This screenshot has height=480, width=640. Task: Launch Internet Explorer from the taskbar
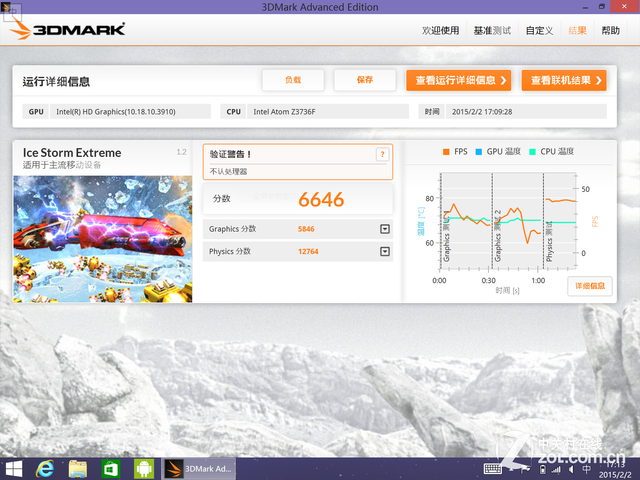point(44,469)
